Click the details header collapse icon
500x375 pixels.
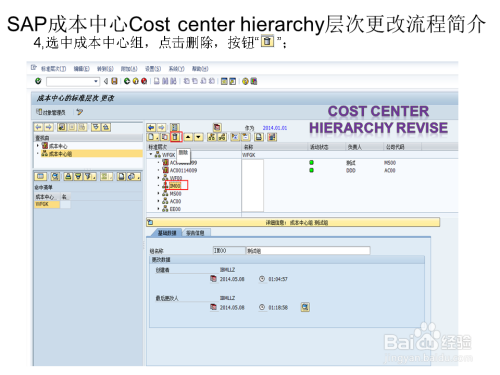pos(150,222)
